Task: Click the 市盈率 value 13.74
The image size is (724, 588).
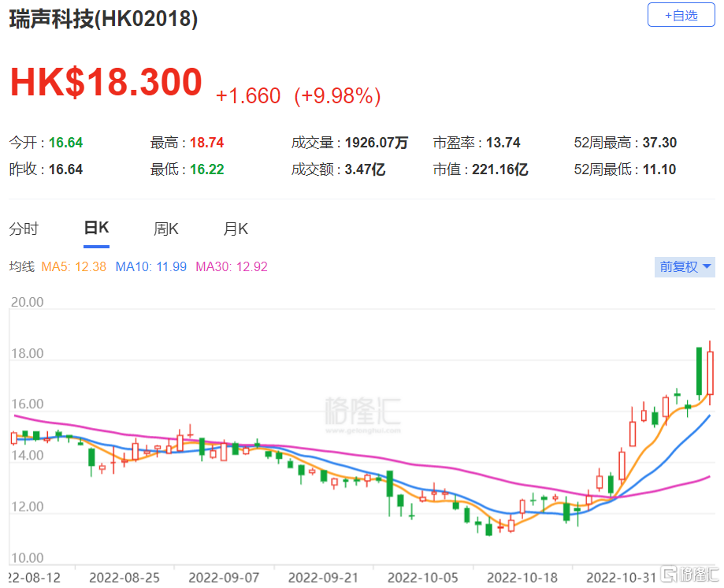Action: click(503, 143)
